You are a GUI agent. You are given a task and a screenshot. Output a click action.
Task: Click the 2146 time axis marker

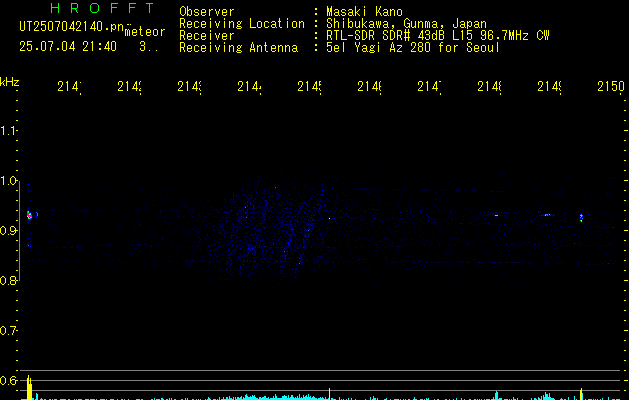pyautogui.click(x=369, y=86)
